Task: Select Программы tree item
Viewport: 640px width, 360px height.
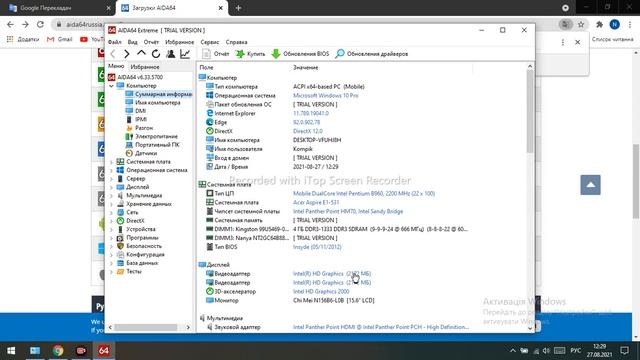Action: (138, 238)
